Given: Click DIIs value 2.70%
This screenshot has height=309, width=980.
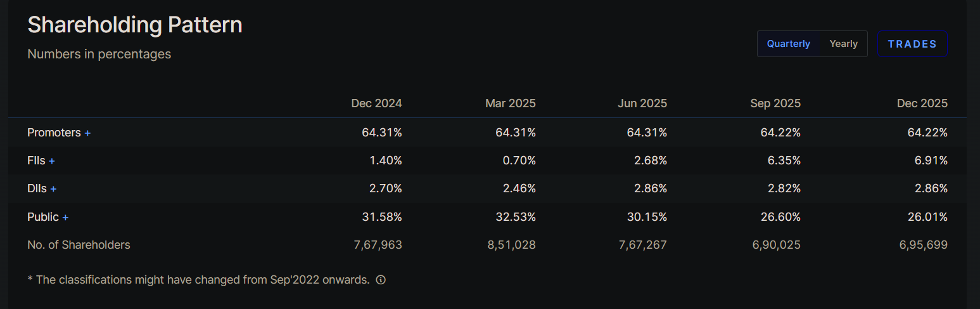Looking at the screenshot, I should point(385,189).
